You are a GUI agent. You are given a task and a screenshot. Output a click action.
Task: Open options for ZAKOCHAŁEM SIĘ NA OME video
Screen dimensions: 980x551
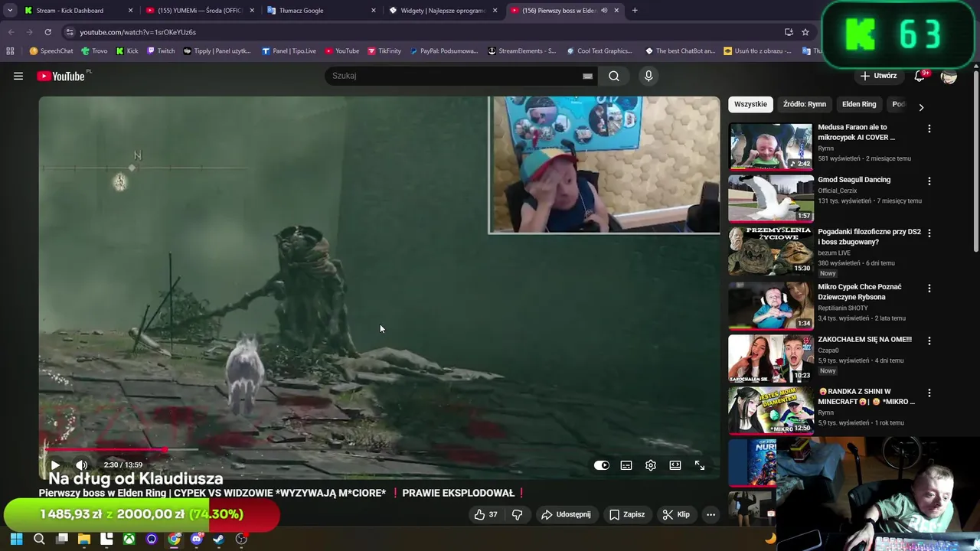(929, 341)
